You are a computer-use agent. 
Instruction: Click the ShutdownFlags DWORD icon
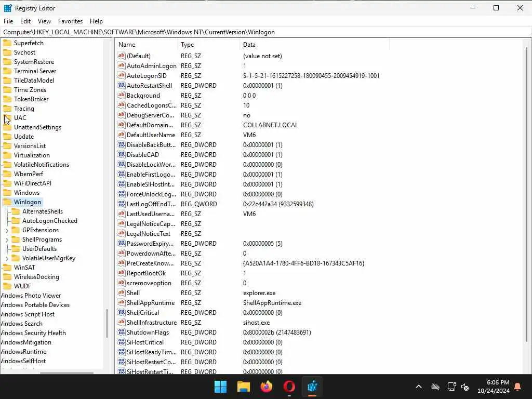pyautogui.click(x=122, y=332)
